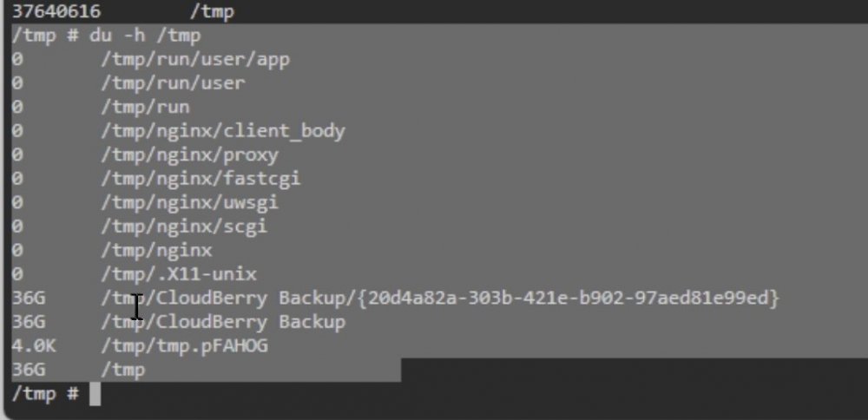868x420 pixels.
Task: Click the last /tmp # prompt text
Action: point(45,394)
